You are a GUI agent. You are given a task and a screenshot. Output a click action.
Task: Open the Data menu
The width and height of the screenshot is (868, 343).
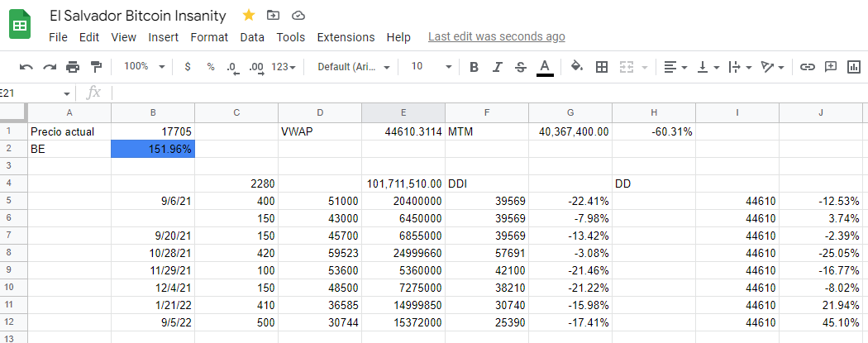click(x=252, y=37)
